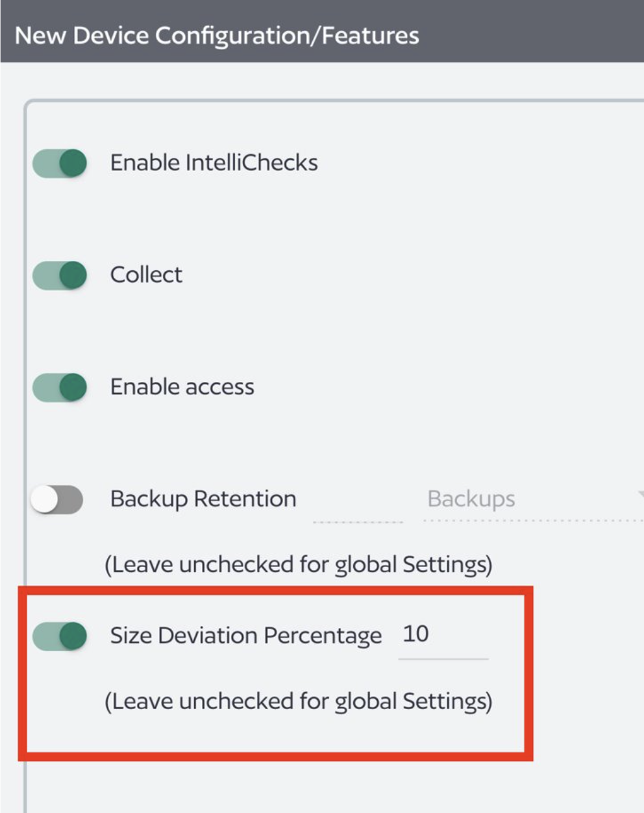Click the arrow beside the Backups dropdown
This screenshot has width=644, height=813.
(640, 495)
